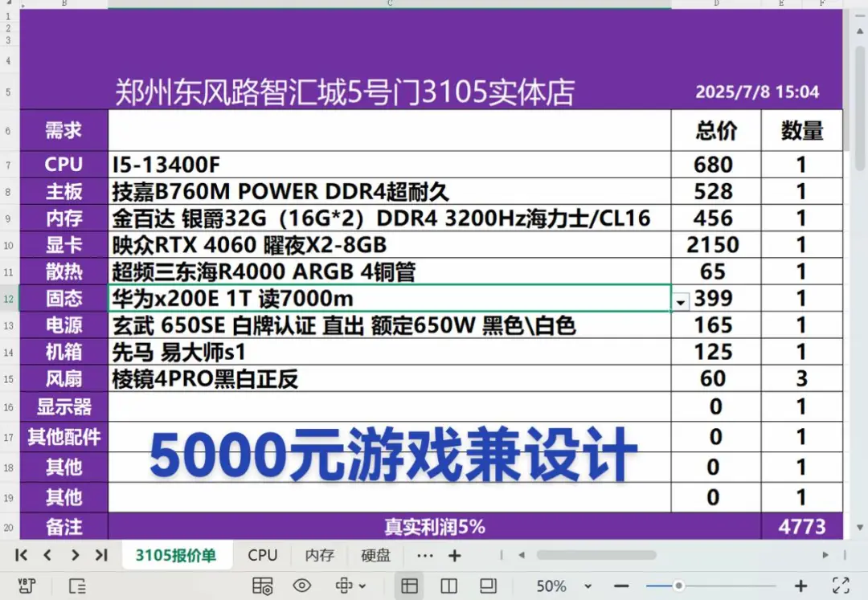
Task: Select cell 华为x200E 1T 读7000m
Action: coord(390,299)
